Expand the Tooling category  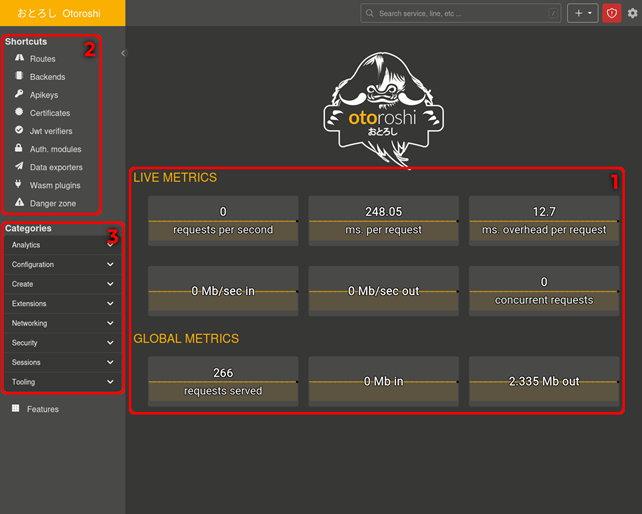63,382
